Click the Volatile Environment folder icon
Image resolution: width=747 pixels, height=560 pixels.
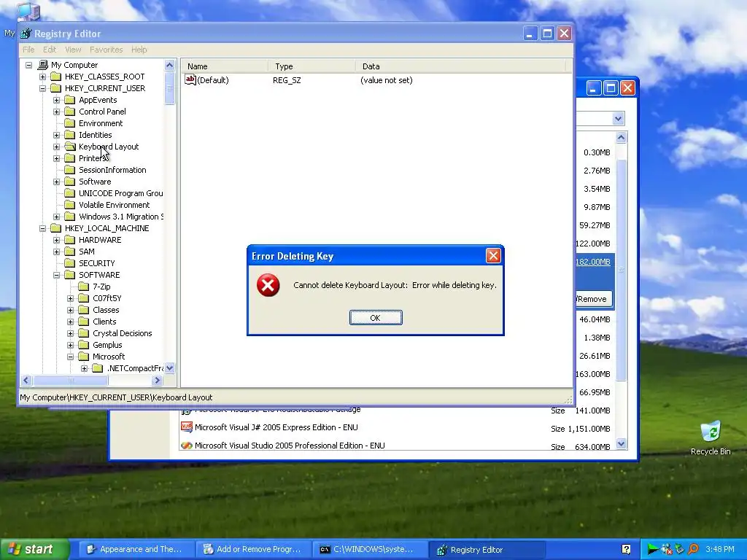pos(69,205)
